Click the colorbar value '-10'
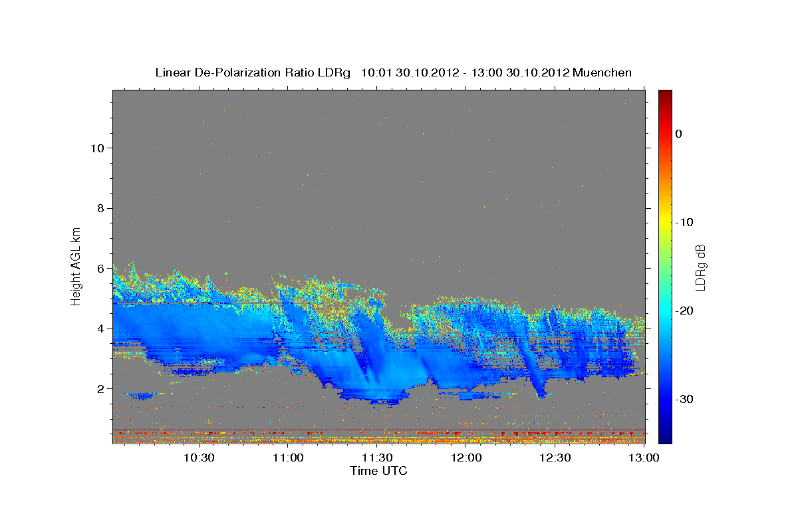The height and width of the screenshot is (532, 798). point(685,222)
